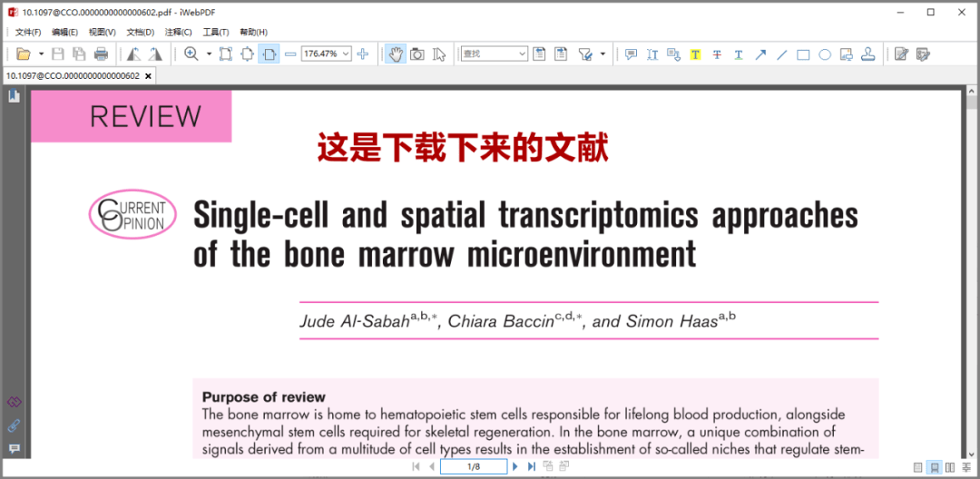980x479 pixels.
Task: Open the 注释(C) menu
Action: tap(178, 32)
